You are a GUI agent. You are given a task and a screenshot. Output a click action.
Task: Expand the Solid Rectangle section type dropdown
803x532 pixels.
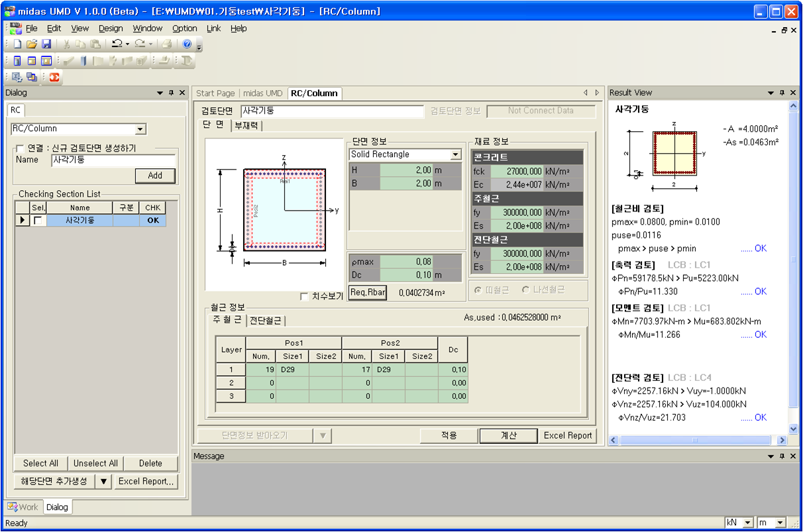pyautogui.click(x=455, y=154)
